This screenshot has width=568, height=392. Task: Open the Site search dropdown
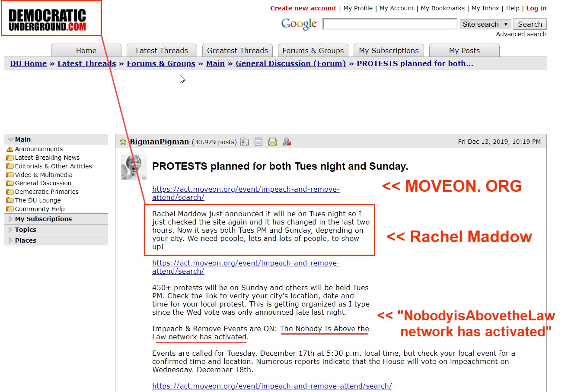485,24
